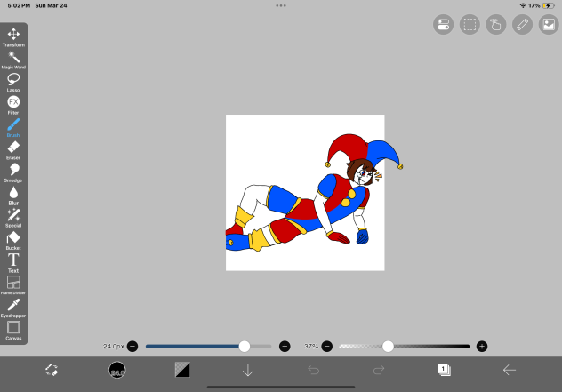
Task: Tap the finger touch-mode icon
Action: tap(496, 25)
